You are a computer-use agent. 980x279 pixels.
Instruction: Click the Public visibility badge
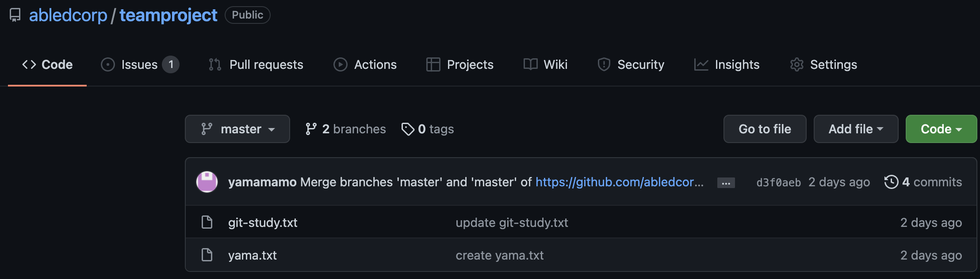[247, 15]
